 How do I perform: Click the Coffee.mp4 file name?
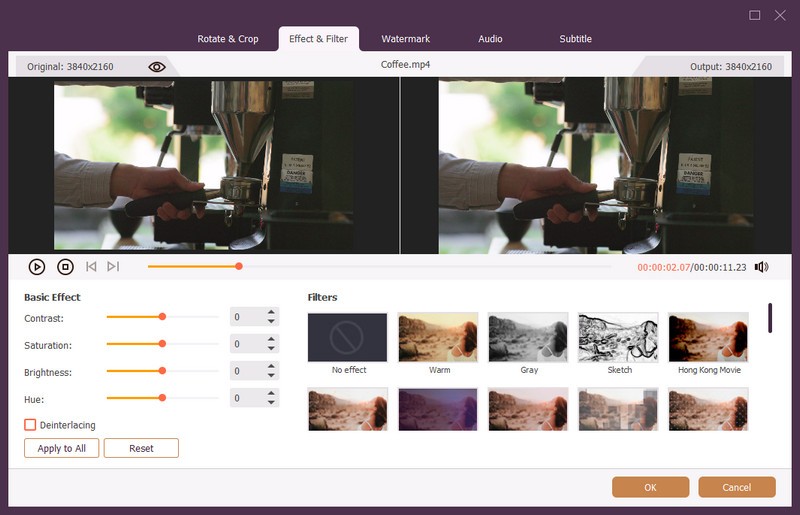pyautogui.click(x=405, y=65)
